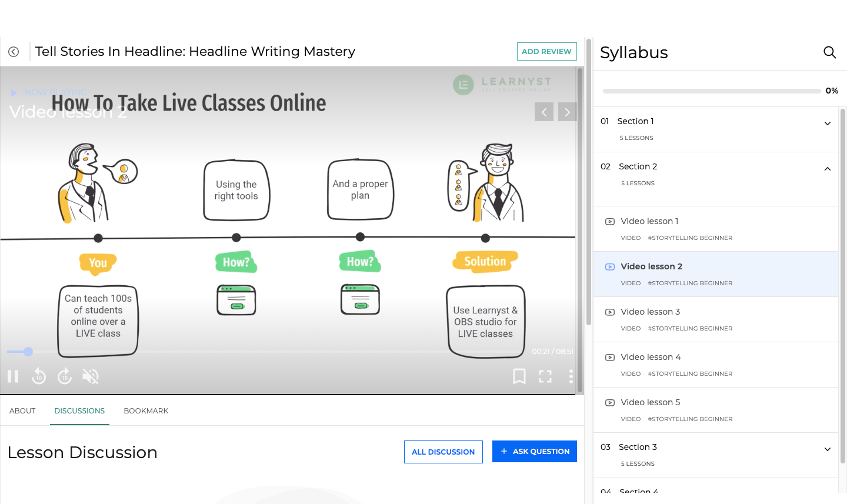Collapse Section 2 chevron
Viewport: 847px width, 504px height.
point(828,169)
